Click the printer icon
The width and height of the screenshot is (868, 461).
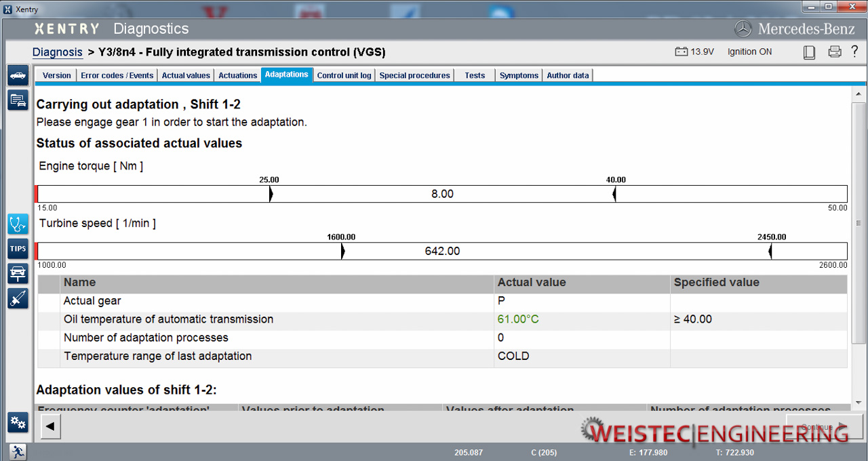pyautogui.click(x=835, y=52)
